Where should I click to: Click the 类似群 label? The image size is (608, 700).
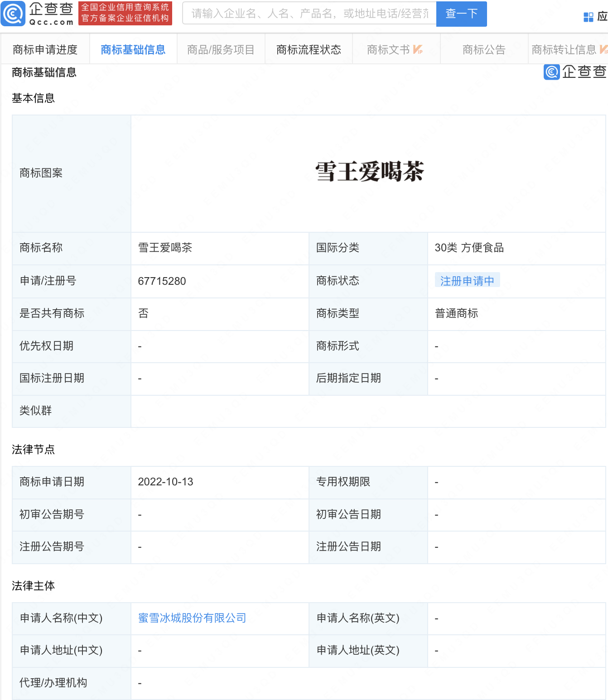coord(35,410)
